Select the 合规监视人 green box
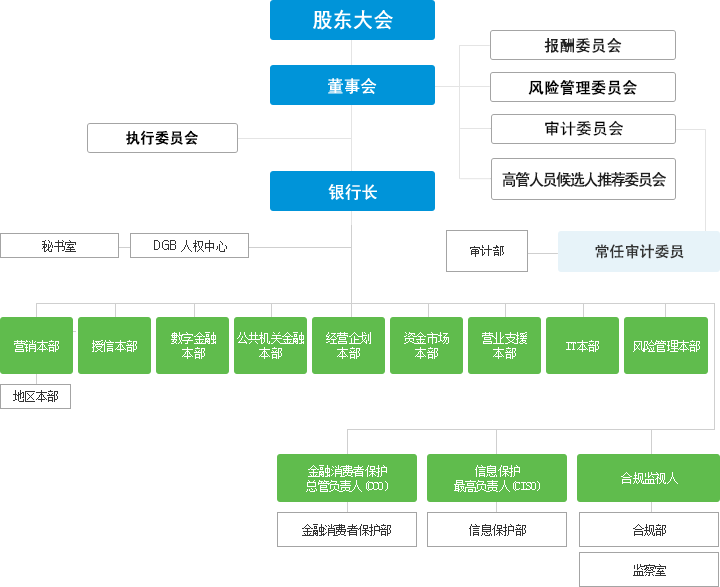Screen dimensions: 720x587 648,478
